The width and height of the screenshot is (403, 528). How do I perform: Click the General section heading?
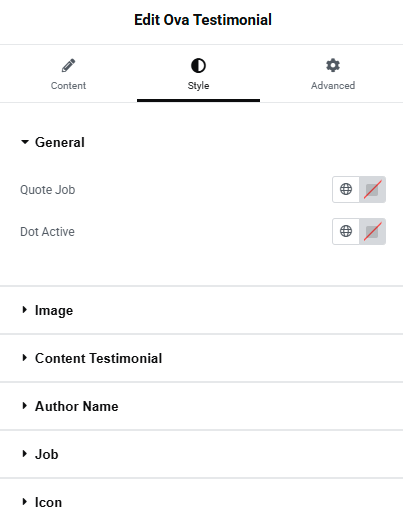pyautogui.click(x=60, y=142)
